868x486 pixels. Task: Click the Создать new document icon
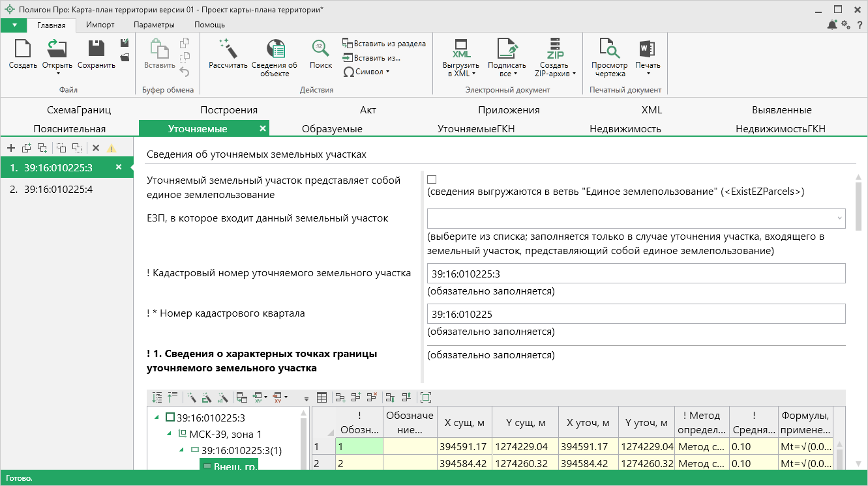22,50
